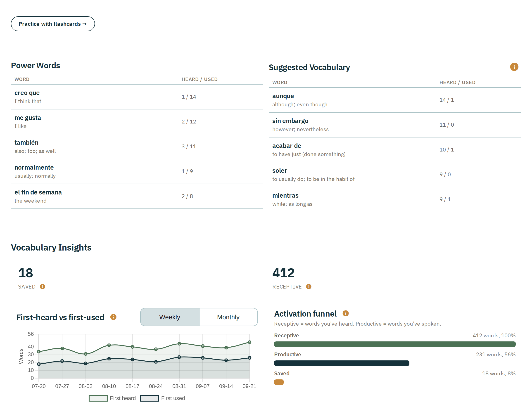Image resolution: width=532 pixels, height=407 pixels.
Task: Click the info icon beside SAVED
Action: pyautogui.click(x=43, y=287)
